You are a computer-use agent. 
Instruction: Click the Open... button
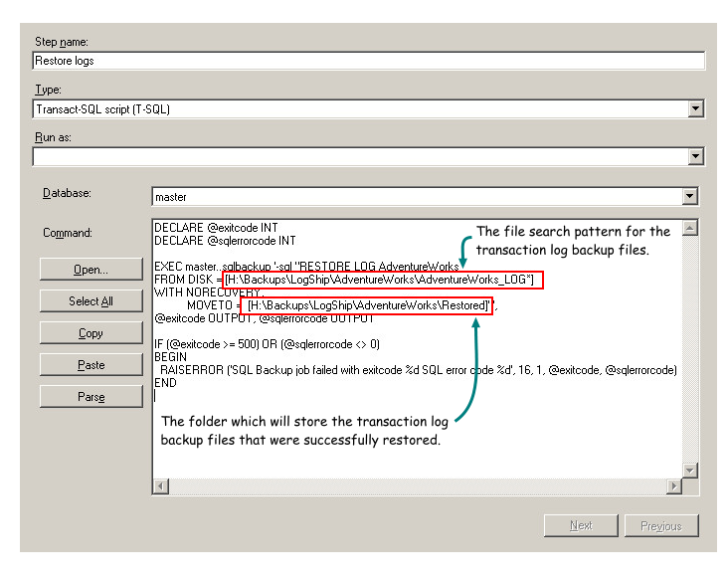pyautogui.click(x=91, y=270)
